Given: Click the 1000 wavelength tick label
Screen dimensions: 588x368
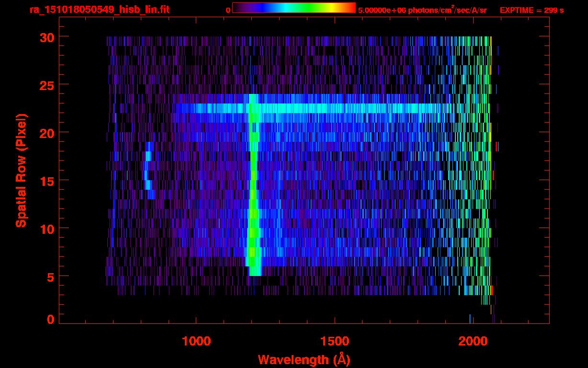Looking at the screenshot, I should [x=196, y=341].
